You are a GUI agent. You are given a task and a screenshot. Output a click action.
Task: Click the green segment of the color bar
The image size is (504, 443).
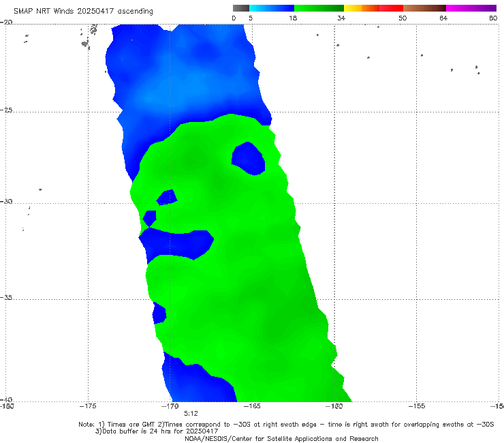tap(319, 8)
